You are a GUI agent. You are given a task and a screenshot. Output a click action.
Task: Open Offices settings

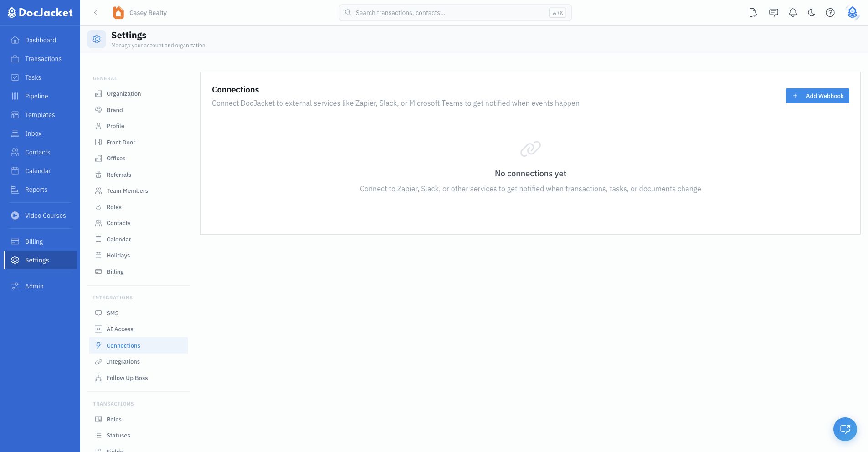(x=139, y=159)
